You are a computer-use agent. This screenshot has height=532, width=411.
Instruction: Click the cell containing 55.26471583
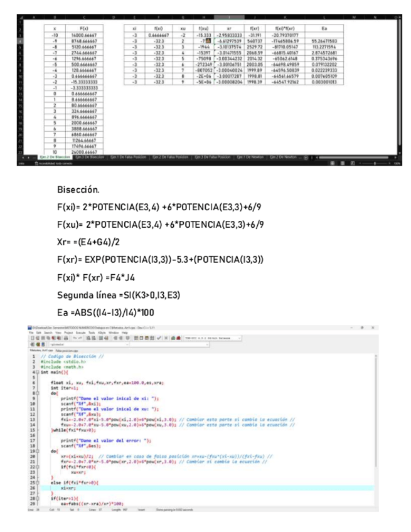click(x=324, y=41)
